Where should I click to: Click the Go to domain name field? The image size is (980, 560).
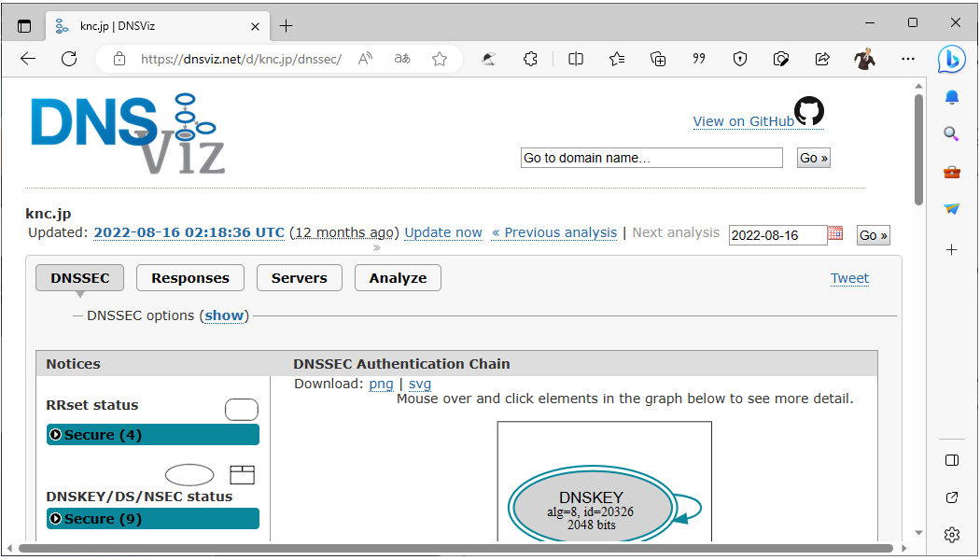click(x=651, y=158)
